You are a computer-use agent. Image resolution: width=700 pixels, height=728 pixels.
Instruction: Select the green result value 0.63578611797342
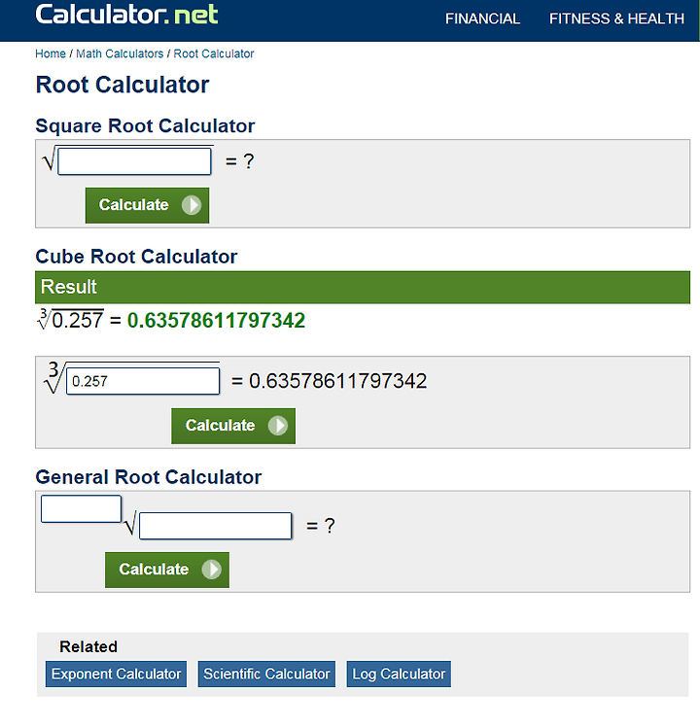[217, 321]
